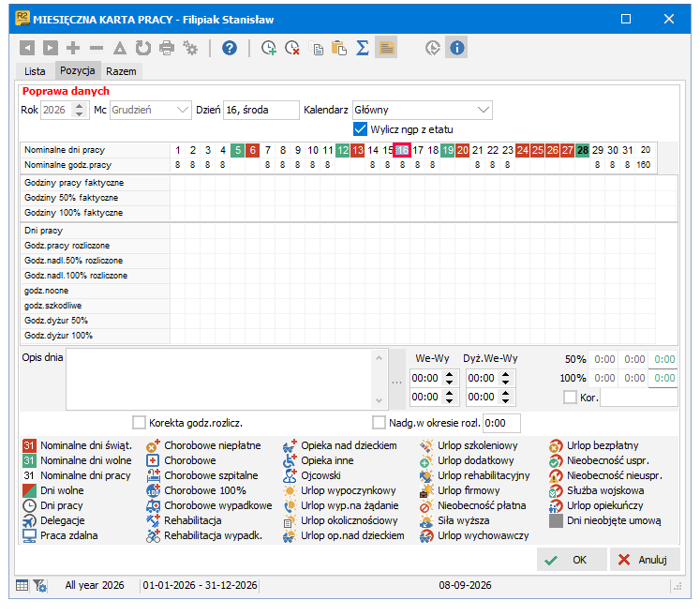Remove entry minus icon
This screenshot has width=700, height=616.
tap(97, 48)
